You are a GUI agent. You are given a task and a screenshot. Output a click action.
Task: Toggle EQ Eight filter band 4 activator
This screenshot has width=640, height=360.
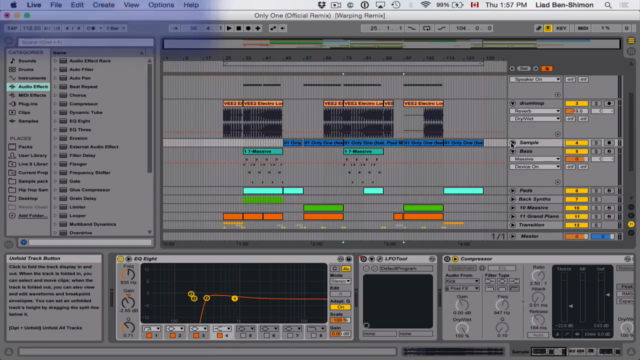[x=220, y=336]
